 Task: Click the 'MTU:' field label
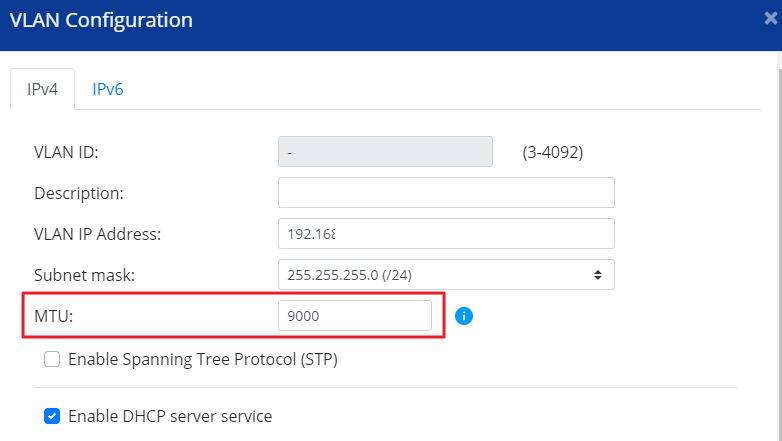pos(54,316)
